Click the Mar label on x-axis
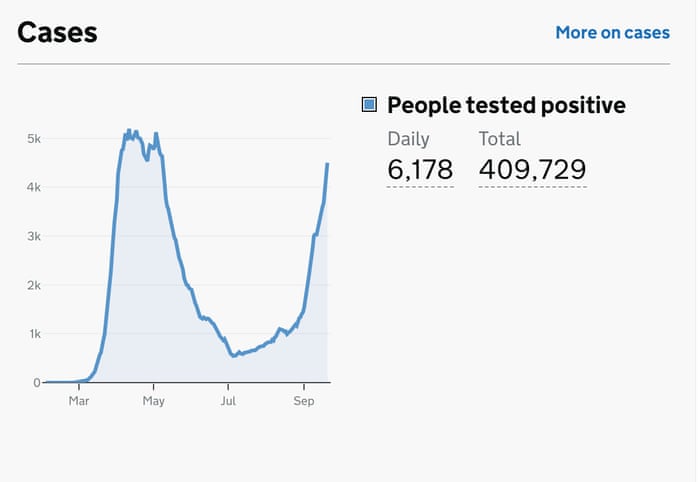The image size is (700, 482). (79, 401)
